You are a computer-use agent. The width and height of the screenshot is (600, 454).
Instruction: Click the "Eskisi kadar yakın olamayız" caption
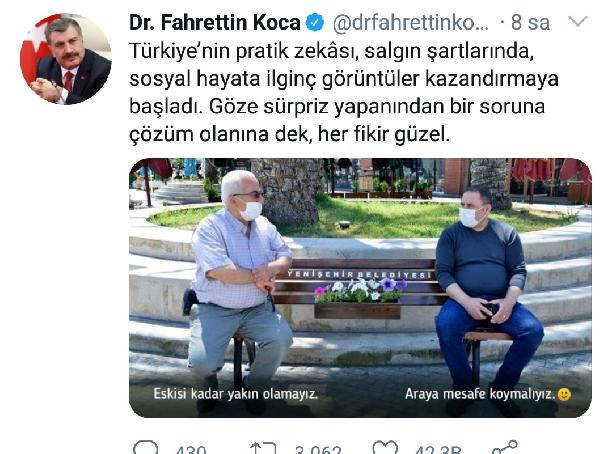pyautogui.click(x=236, y=394)
